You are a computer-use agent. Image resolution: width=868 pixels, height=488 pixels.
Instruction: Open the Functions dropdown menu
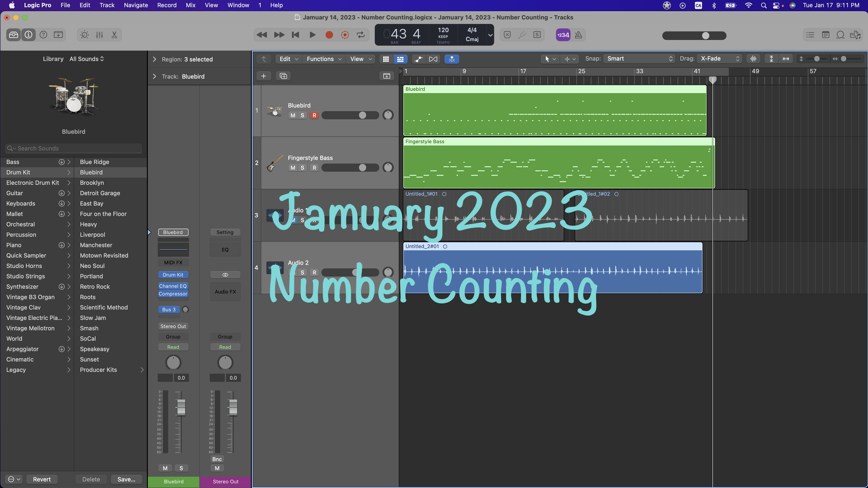(324, 59)
